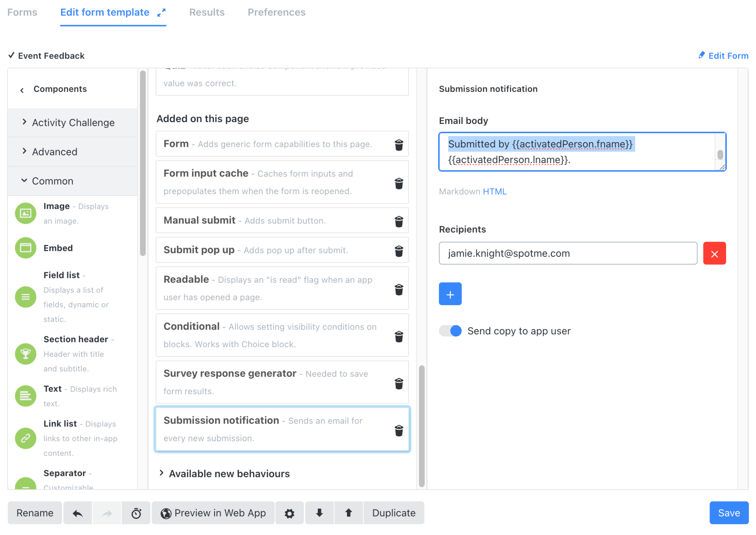Go back from Components panel
The image size is (756, 535).
[22, 90]
